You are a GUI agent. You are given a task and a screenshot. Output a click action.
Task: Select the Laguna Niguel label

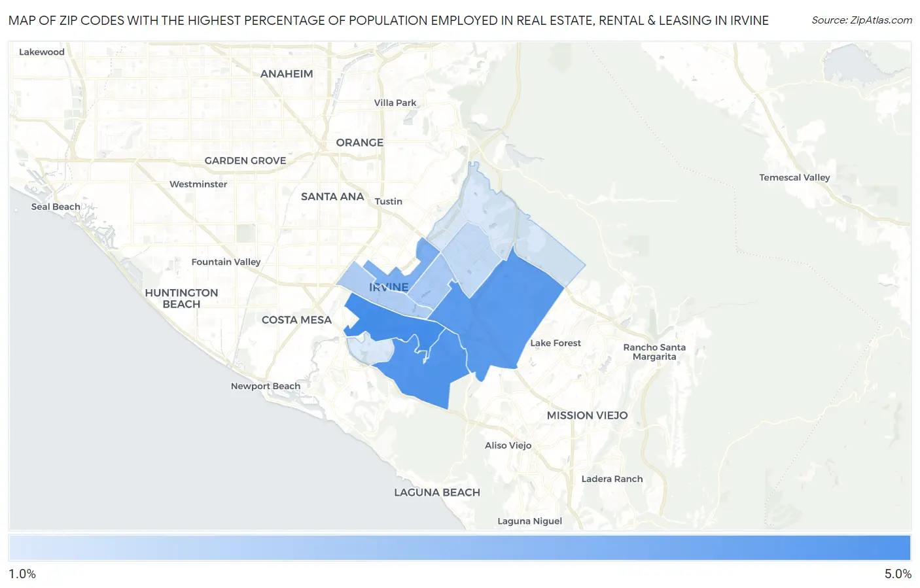pyautogui.click(x=530, y=522)
